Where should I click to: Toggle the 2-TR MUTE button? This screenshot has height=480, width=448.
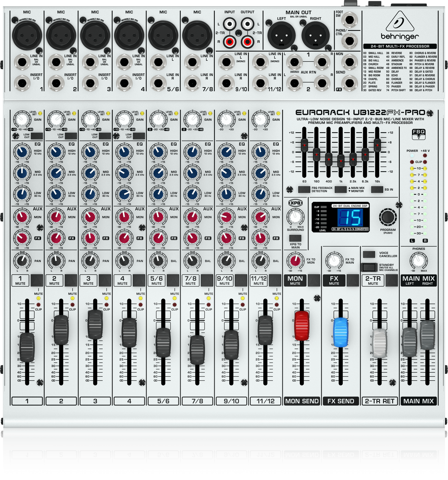pyautogui.click(x=392, y=280)
